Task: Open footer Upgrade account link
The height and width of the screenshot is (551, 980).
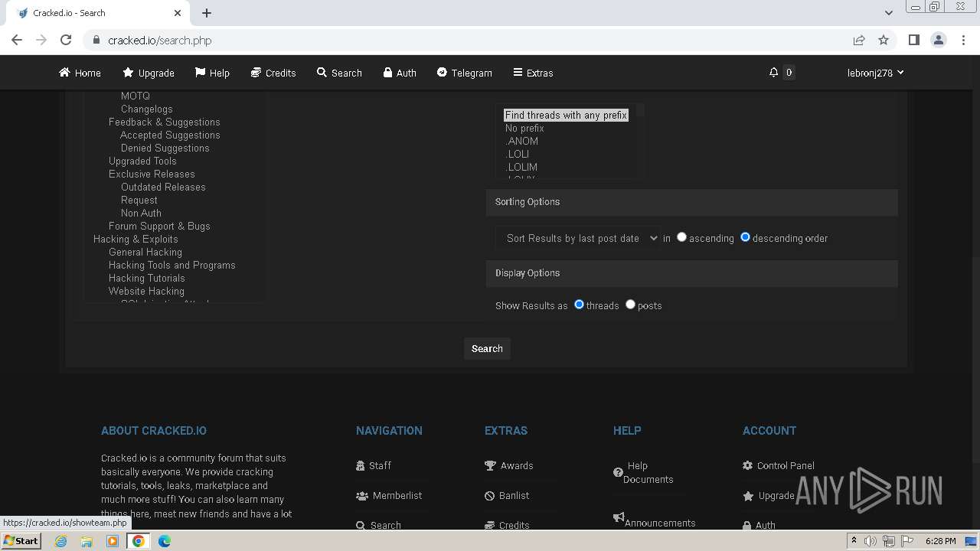Action: click(769, 495)
